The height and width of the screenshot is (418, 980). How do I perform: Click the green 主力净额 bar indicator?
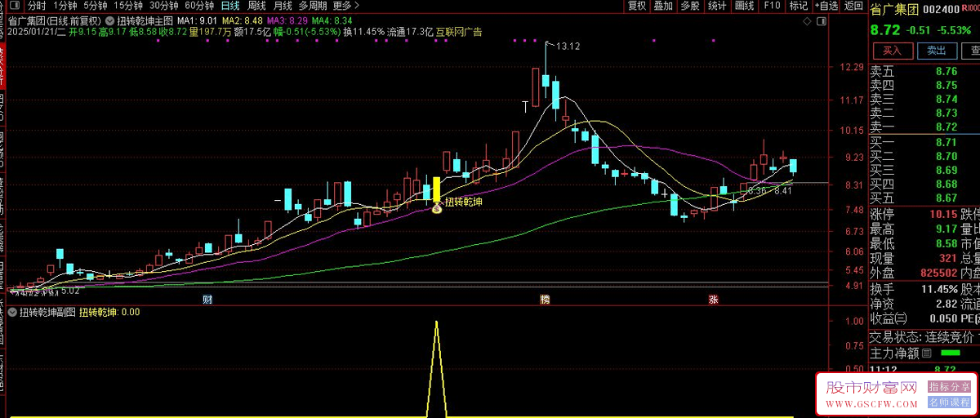(x=951, y=354)
